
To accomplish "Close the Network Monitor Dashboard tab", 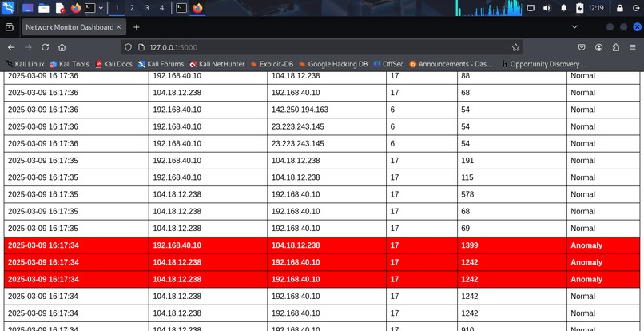I will pos(119,27).
